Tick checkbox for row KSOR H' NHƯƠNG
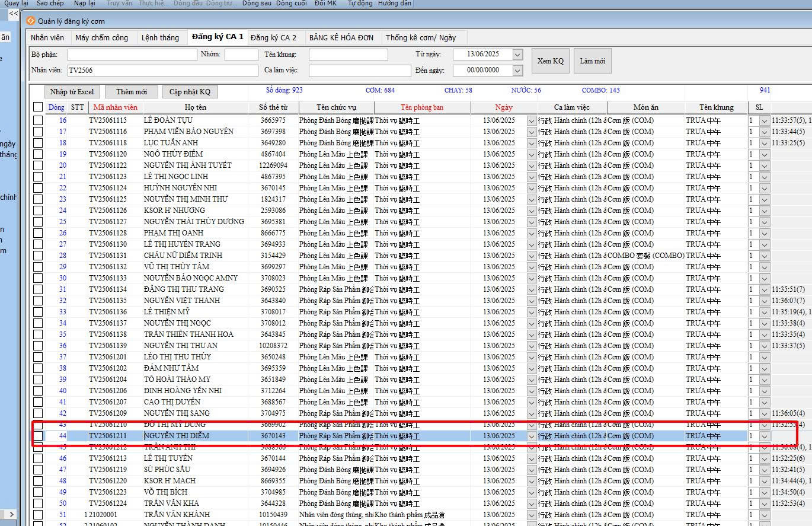Viewport: 812px width, 526px height. pyautogui.click(x=38, y=211)
